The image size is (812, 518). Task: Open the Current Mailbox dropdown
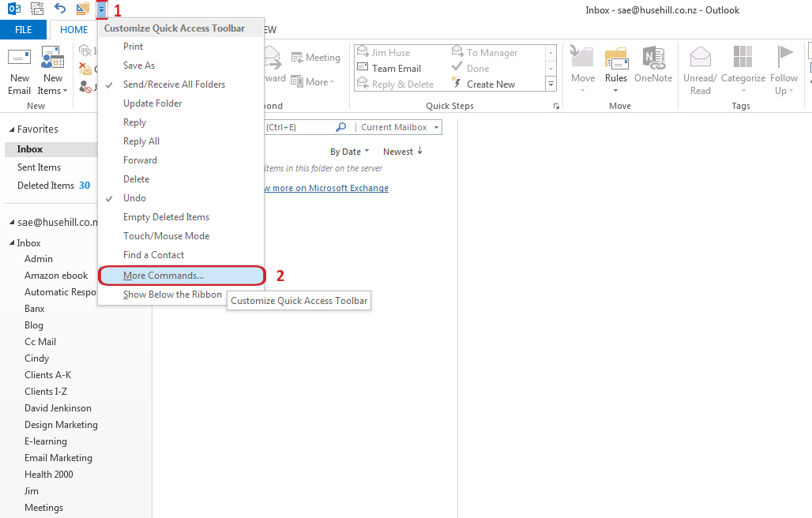click(x=398, y=126)
